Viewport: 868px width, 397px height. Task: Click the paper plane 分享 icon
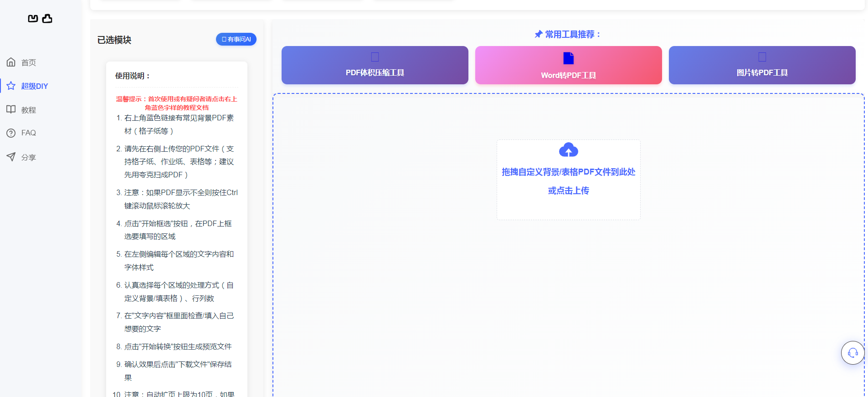point(11,157)
